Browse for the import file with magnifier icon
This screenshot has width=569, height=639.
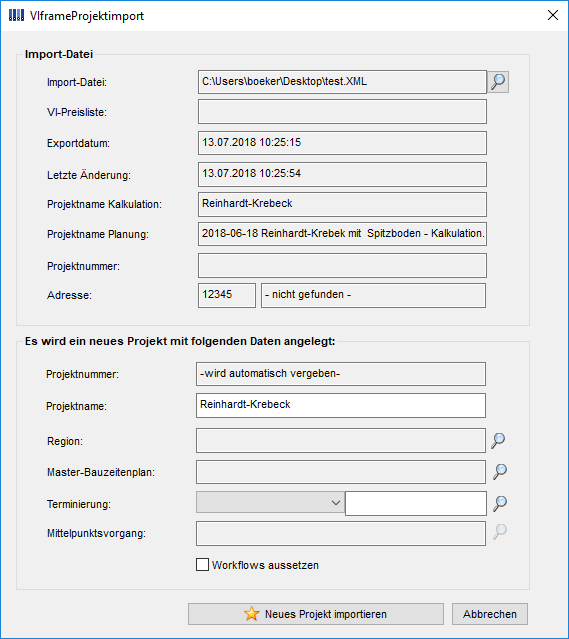click(x=498, y=82)
